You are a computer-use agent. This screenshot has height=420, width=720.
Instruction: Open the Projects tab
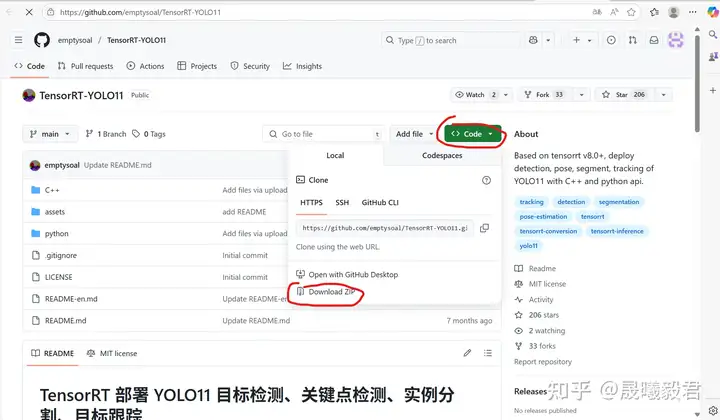[197, 66]
